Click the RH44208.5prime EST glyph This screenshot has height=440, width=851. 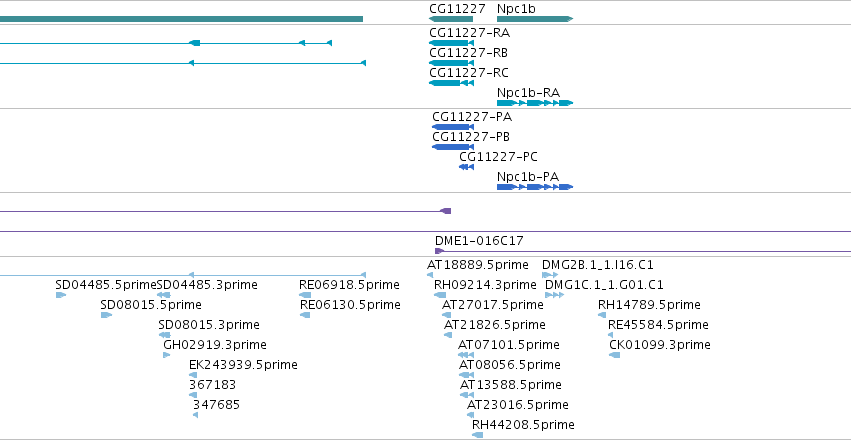[477, 435]
